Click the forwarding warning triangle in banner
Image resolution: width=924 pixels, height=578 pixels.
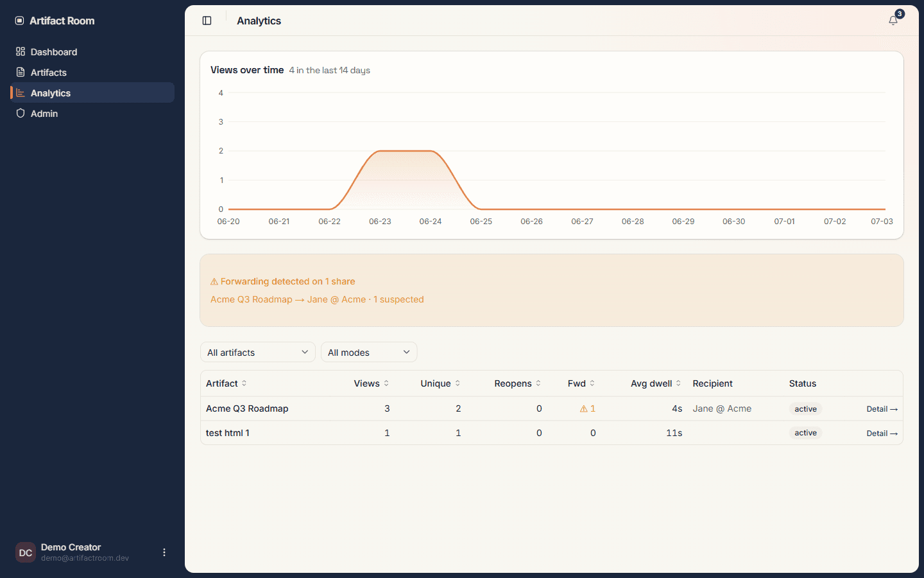pyautogui.click(x=214, y=281)
